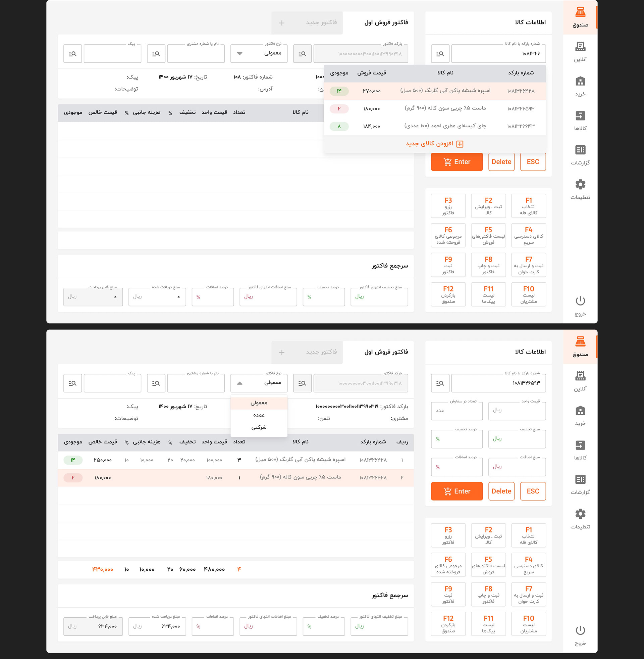Image resolution: width=644 pixels, height=659 pixels.
Task: Open گزارشات reports icon in top sidebar
Action: tap(580, 150)
